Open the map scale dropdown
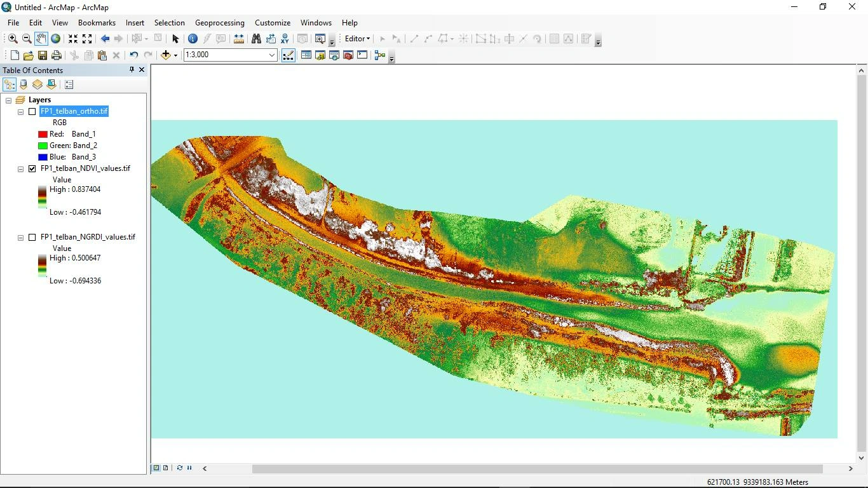 [271, 55]
